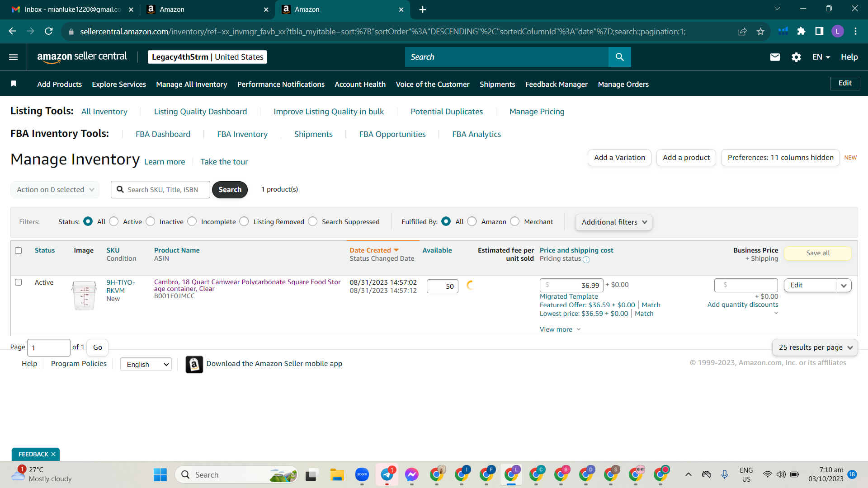
Task: Check the select-all checkbox in table header
Action: click(19, 250)
